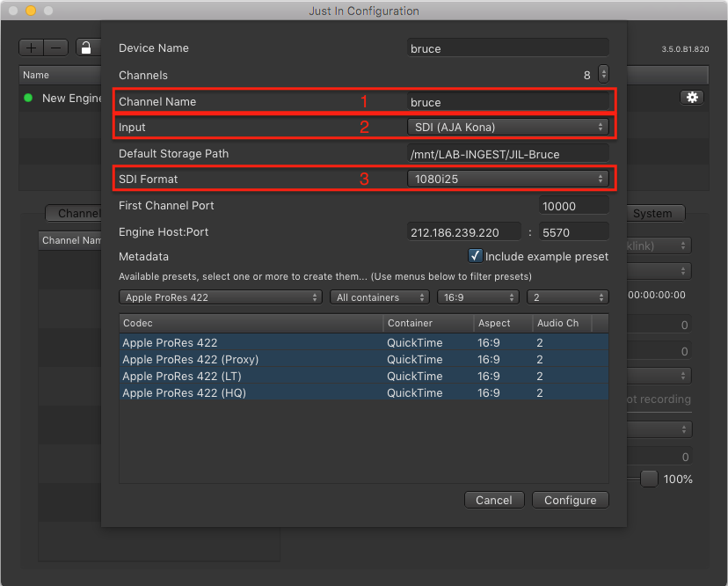The image size is (728, 586).
Task: Open settings gear for New Engine
Action: click(x=692, y=97)
